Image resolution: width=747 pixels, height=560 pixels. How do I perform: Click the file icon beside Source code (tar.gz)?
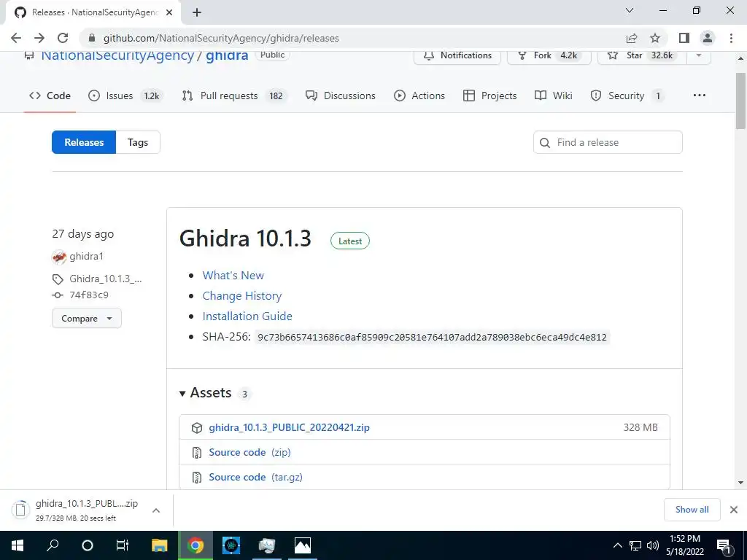tap(197, 477)
